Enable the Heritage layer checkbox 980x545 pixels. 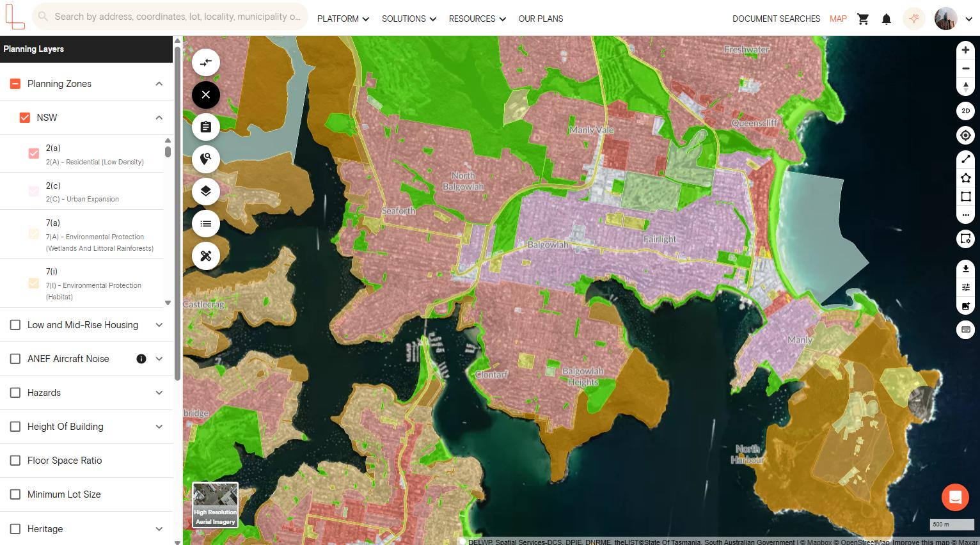(15, 529)
